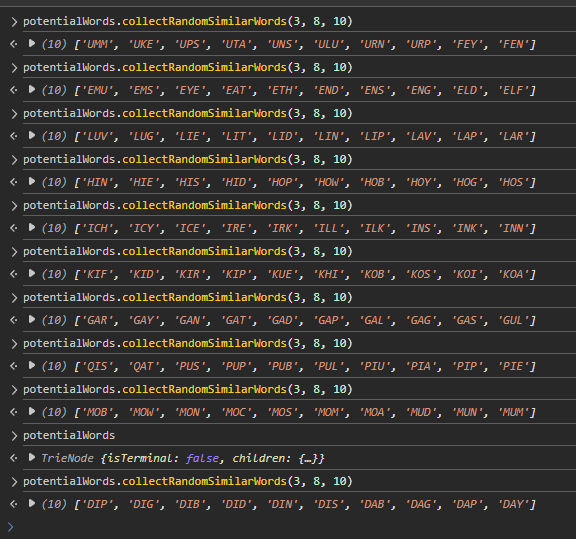The width and height of the screenshot is (576, 539).
Task: Click the 'HOY' string value
Action: (421, 182)
